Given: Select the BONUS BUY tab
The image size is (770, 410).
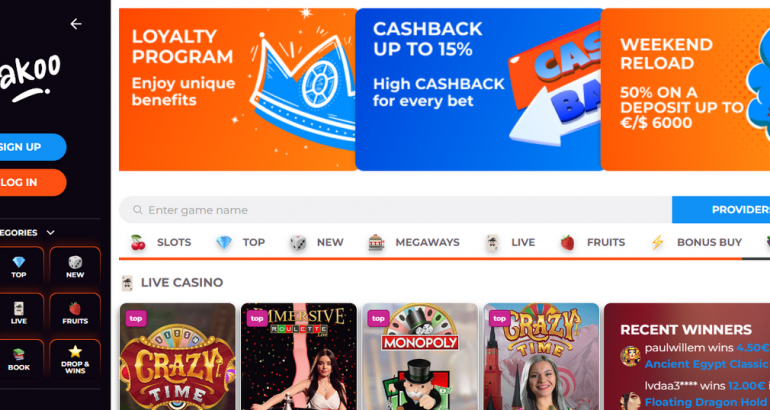Looking at the screenshot, I should (x=696, y=242).
